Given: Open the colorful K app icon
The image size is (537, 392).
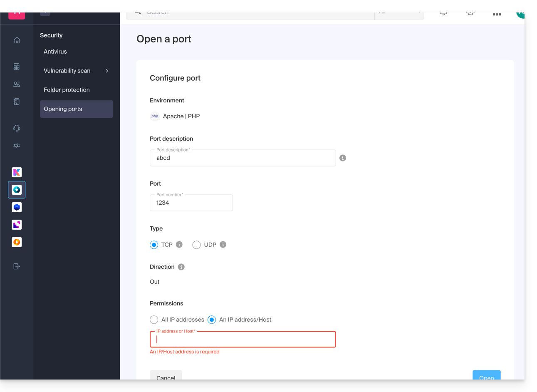Looking at the screenshot, I should point(17,172).
